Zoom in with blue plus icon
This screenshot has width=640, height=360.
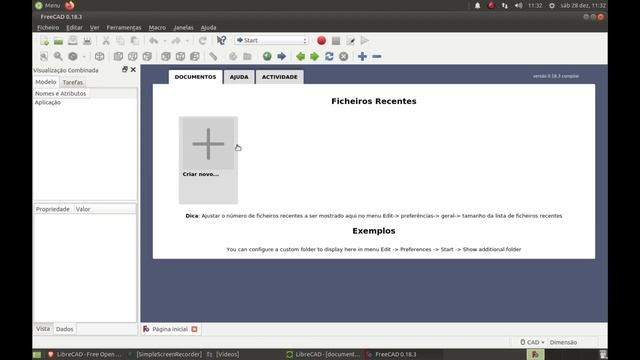tap(362, 56)
